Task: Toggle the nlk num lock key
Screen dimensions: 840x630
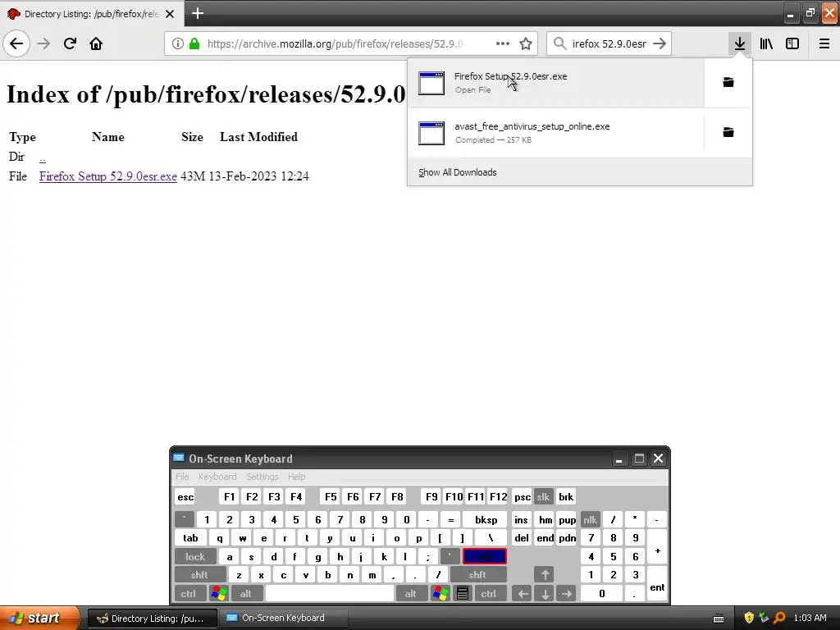Action: pyautogui.click(x=591, y=519)
